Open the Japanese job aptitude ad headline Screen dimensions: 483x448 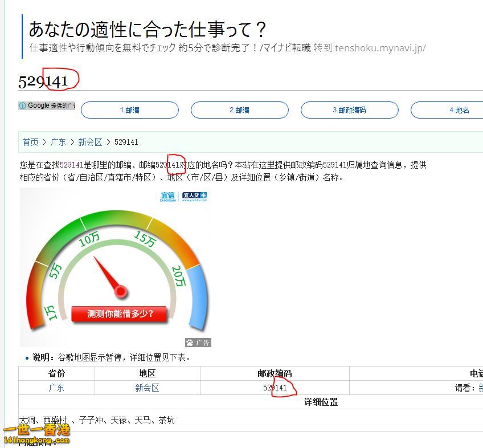coord(148,29)
